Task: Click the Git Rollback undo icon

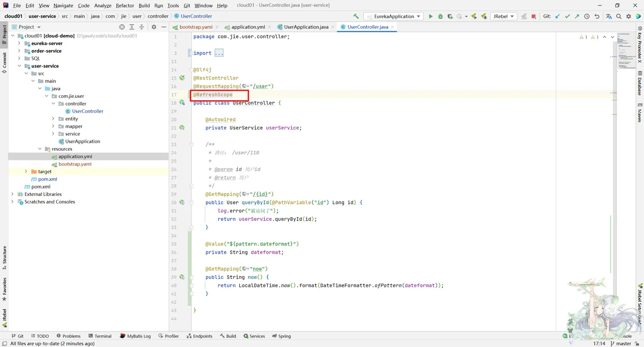Action: 597,16
